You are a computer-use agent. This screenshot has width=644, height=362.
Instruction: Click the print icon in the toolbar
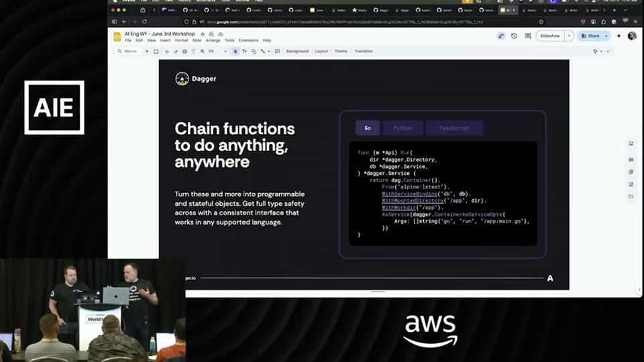185,52
